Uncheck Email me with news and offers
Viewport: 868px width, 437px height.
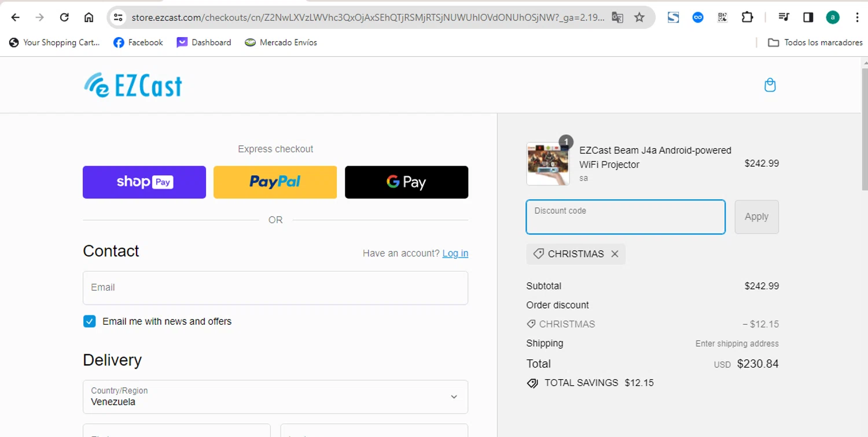pyautogui.click(x=90, y=321)
